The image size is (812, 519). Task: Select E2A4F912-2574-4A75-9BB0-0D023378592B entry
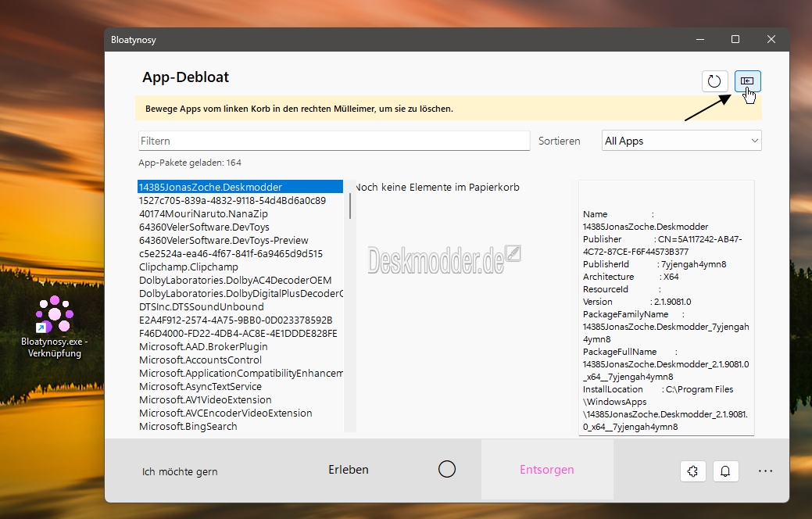tap(240, 320)
